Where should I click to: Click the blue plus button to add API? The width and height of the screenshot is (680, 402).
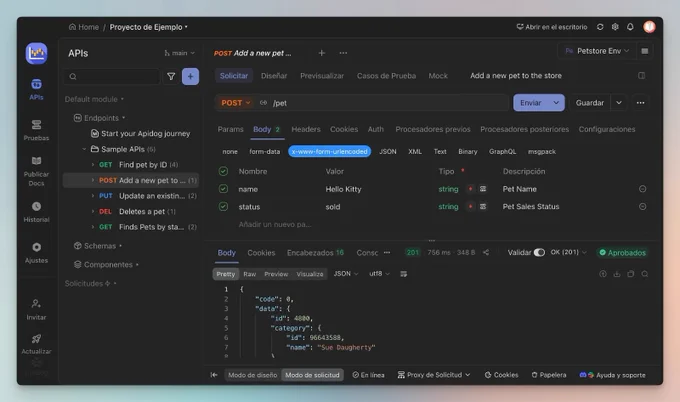[x=190, y=76]
